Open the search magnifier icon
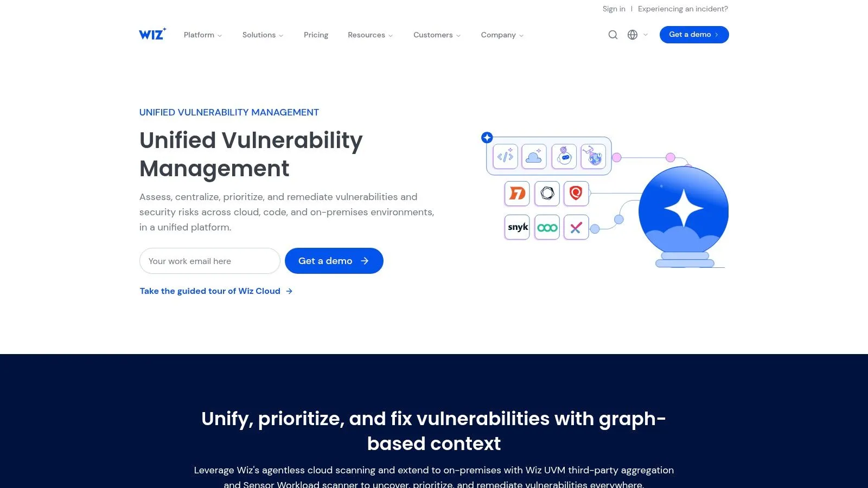 coord(613,35)
